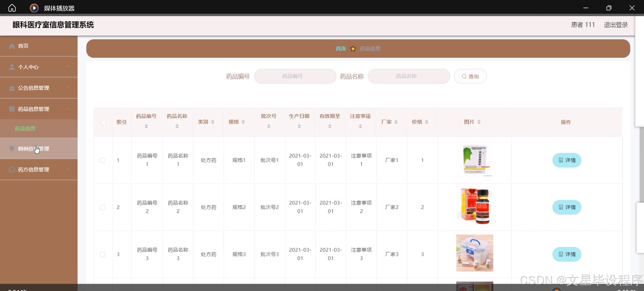
Task: Click the 注意事项 2 cell
Action: pos(361,207)
